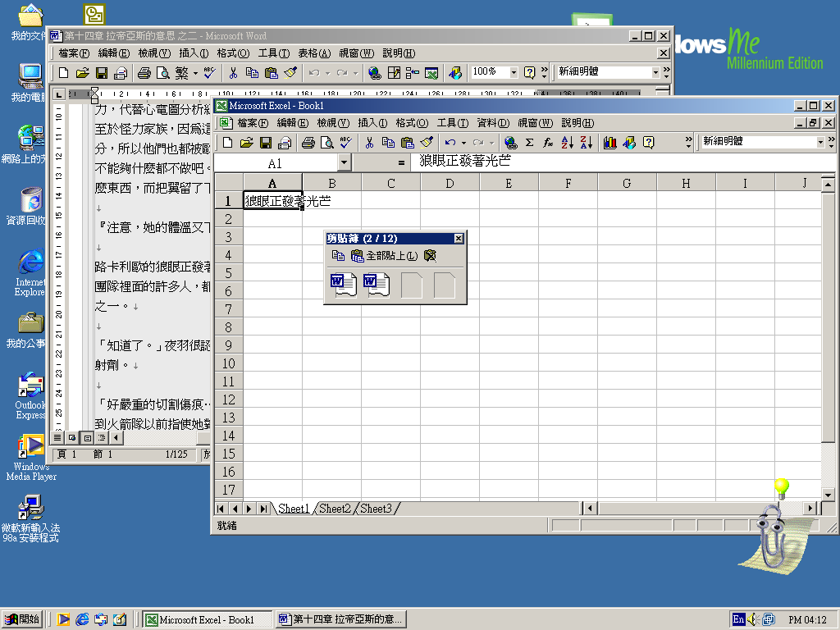Sort ascending A to Z

[568, 143]
